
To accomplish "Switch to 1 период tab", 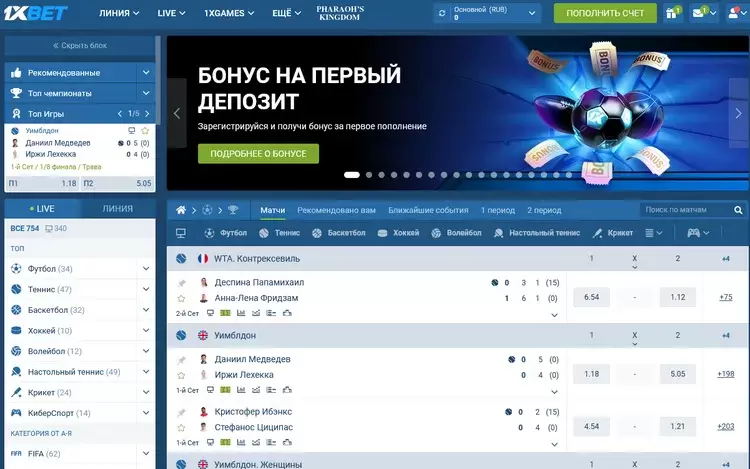I will tap(498, 210).
